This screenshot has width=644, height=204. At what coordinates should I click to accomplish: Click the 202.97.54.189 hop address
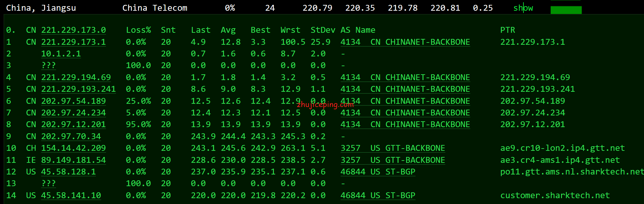tap(73, 101)
